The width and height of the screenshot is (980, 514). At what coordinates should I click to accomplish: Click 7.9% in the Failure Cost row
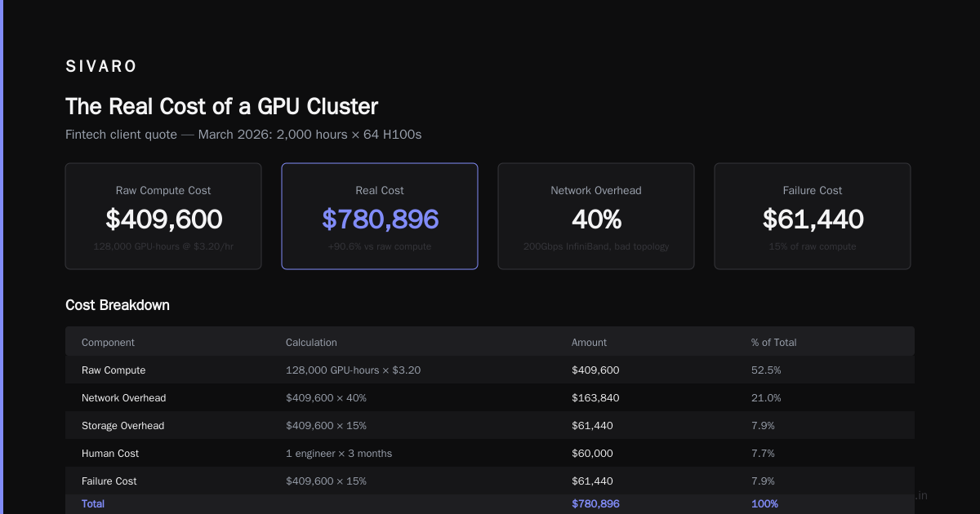point(763,481)
